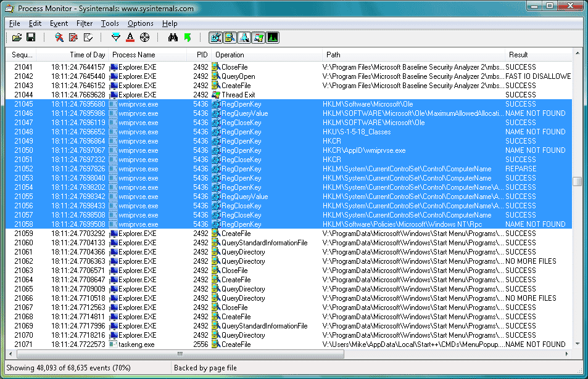Open the Filter menu
This screenshot has height=379, width=588.
pyautogui.click(x=85, y=23)
